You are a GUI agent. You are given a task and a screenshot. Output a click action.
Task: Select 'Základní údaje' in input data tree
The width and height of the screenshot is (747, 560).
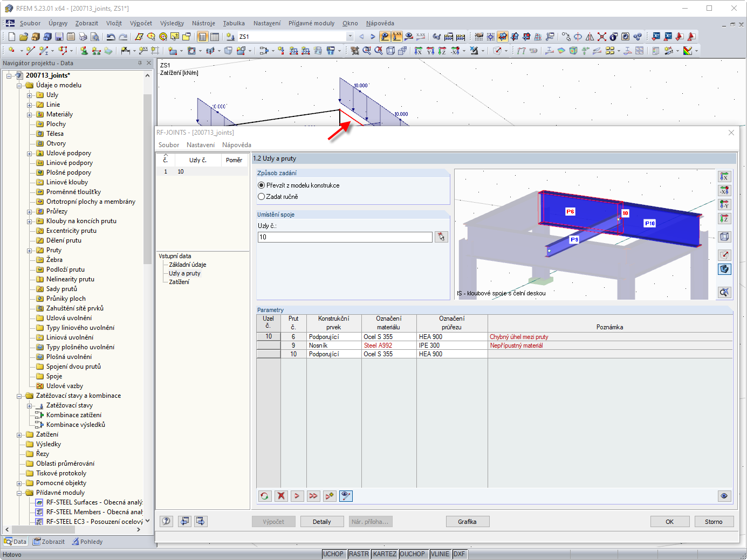188,265
